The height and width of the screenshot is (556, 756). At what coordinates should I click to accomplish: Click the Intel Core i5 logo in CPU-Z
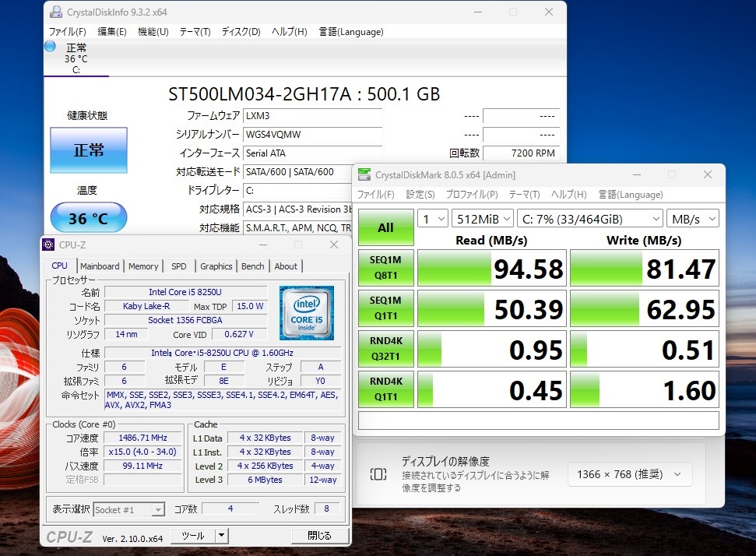pyautogui.click(x=306, y=312)
